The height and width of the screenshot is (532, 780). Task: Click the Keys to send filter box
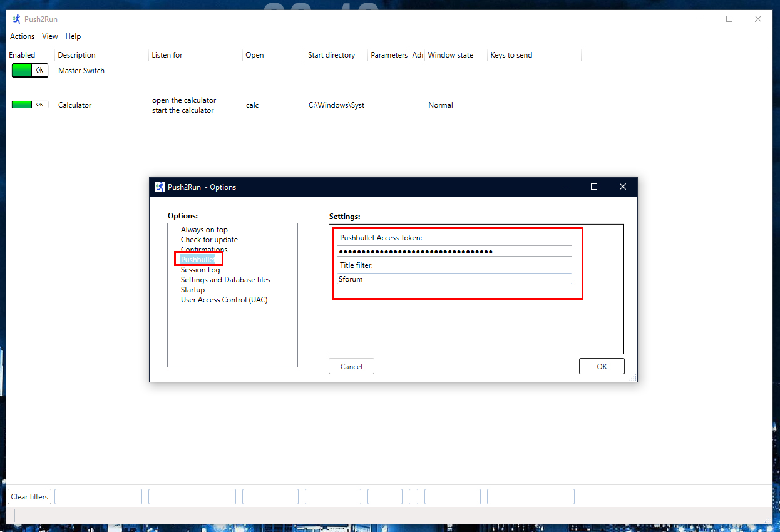coord(531,497)
